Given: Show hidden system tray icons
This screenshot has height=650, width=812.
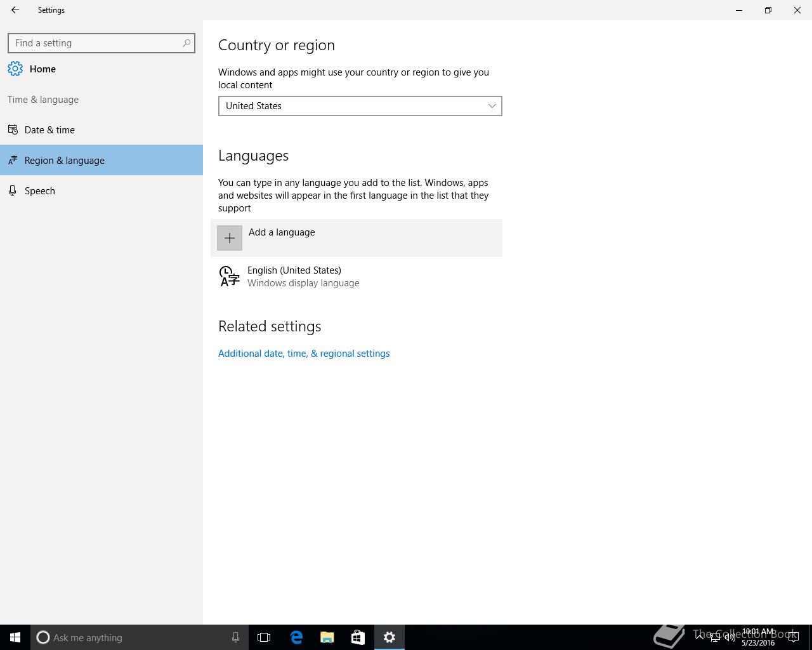Looking at the screenshot, I should click(700, 637).
